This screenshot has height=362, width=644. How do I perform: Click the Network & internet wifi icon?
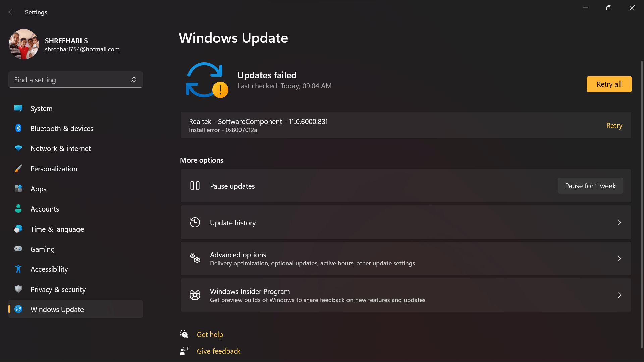18,148
